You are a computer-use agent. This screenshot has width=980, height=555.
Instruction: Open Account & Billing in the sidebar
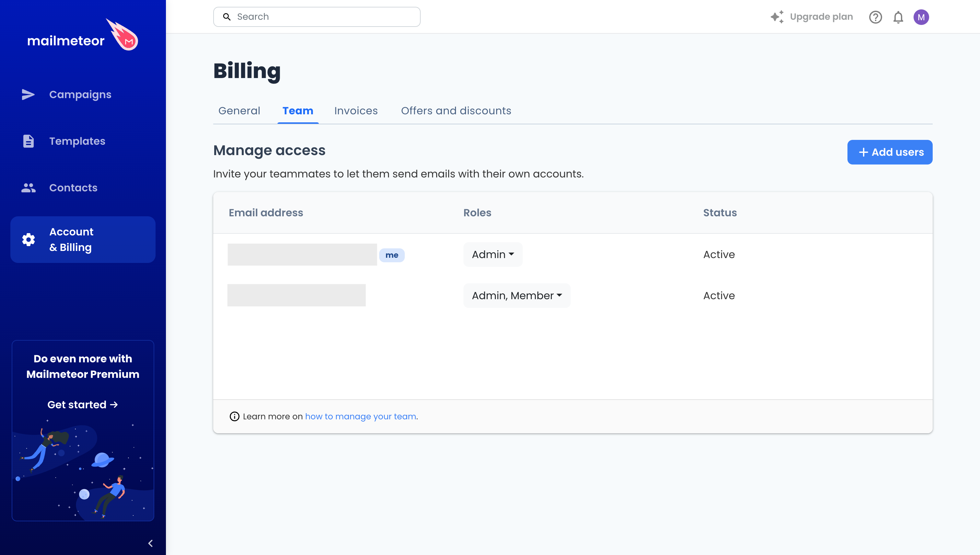point(83,239)
